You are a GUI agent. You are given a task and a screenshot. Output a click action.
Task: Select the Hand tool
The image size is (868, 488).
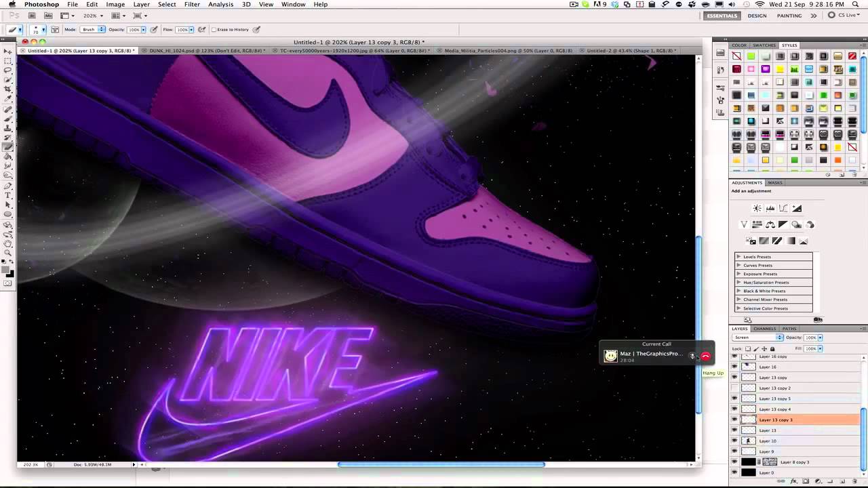tap(7, 243)
